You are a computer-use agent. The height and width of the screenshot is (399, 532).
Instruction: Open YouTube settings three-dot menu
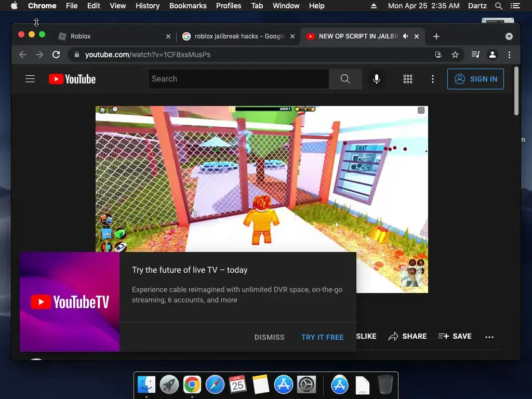pyautogui.click(x=432, y=79)
